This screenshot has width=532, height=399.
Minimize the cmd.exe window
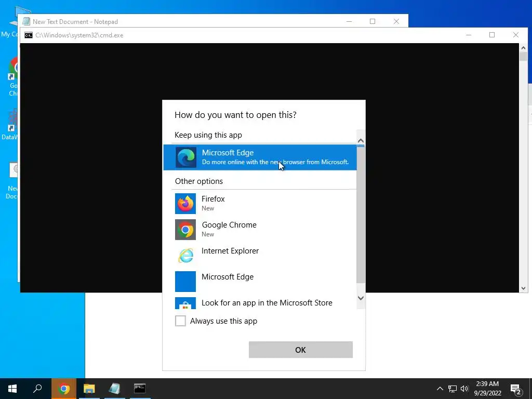coord(469,35)
